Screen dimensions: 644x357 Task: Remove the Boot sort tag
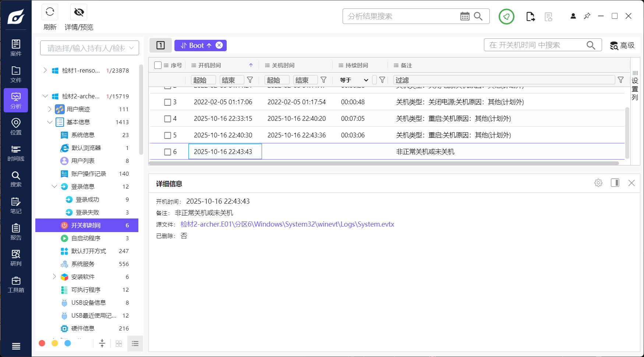(x=219, y=45)
